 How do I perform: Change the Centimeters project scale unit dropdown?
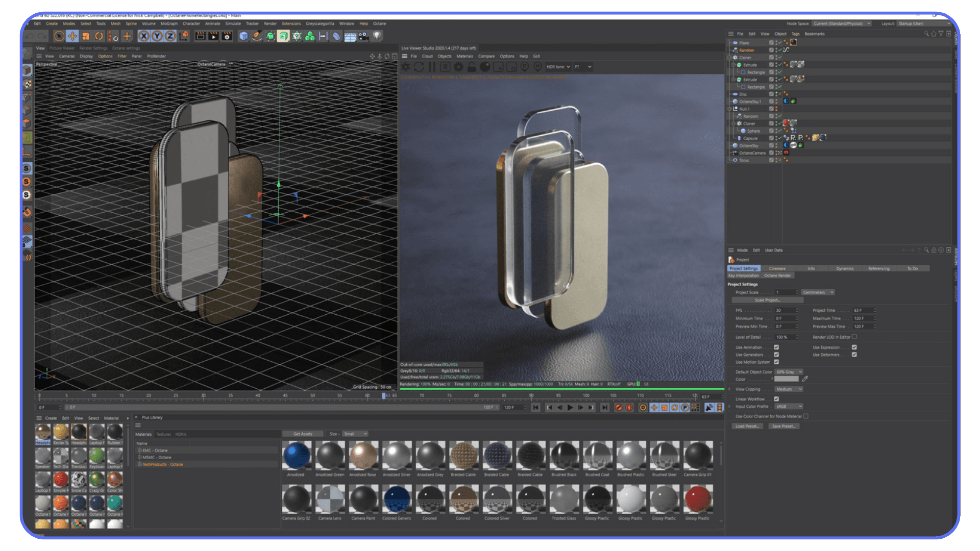point(817,292)
